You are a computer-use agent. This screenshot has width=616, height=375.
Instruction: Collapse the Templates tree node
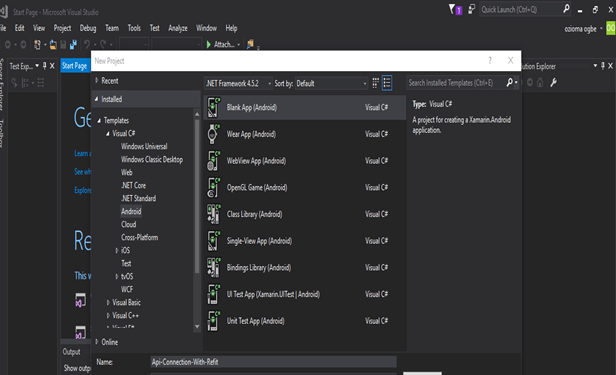99,121
